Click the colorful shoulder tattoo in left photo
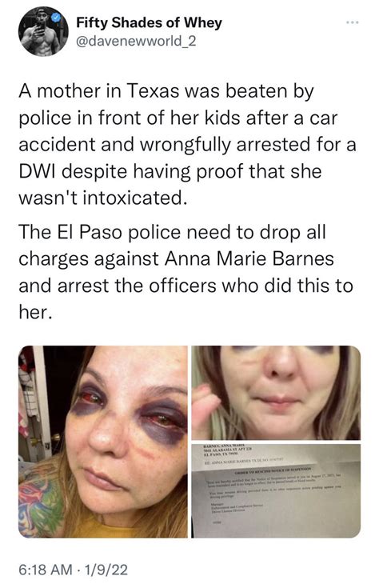Viewport: 379px width, 588px height. (x=42, y=501)
